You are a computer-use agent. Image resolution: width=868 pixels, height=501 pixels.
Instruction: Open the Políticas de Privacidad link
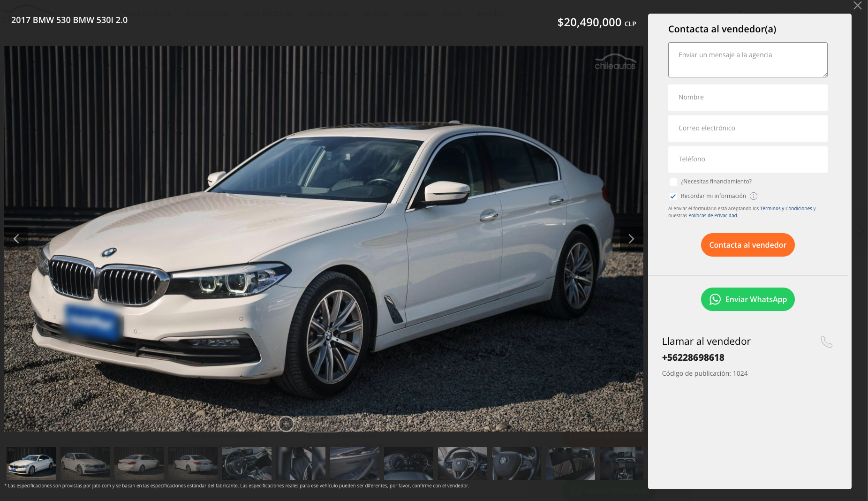coord(712,216)
